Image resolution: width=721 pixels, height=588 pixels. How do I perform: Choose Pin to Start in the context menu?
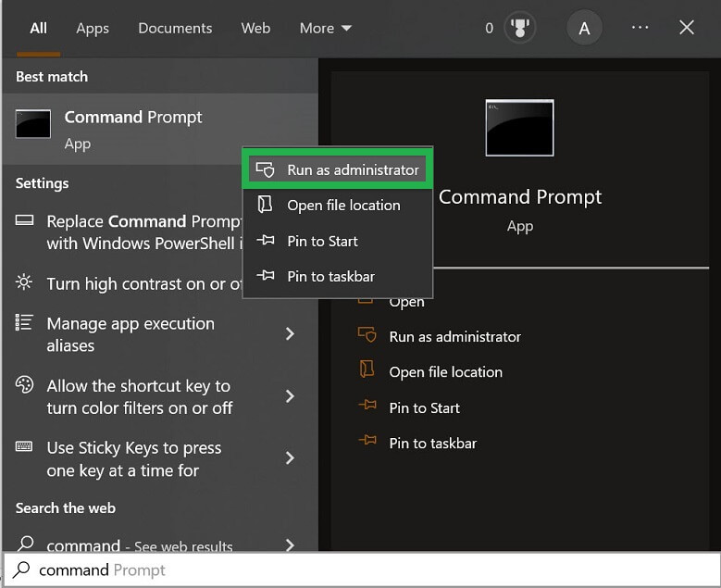338,241
